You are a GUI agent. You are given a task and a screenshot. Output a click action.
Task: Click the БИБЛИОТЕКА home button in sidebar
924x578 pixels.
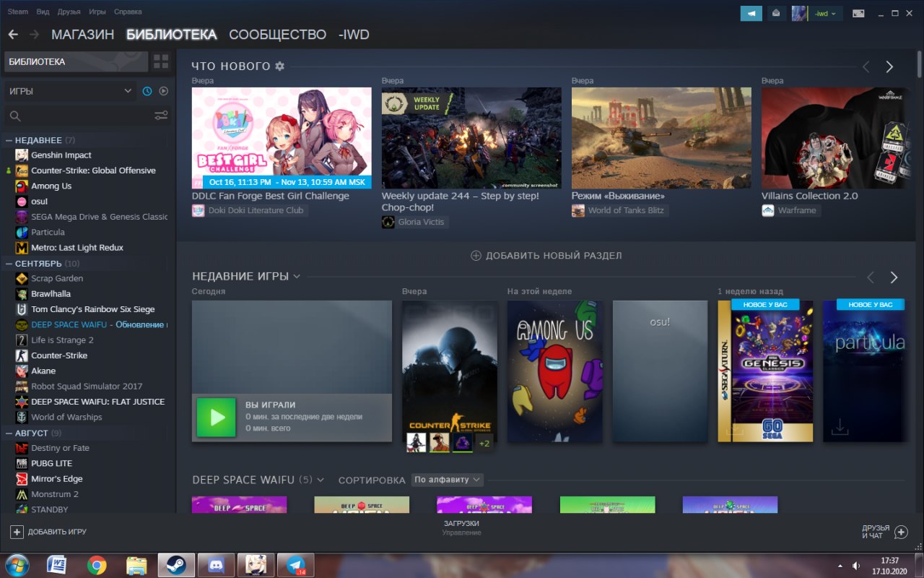click(x=77, y=61)
